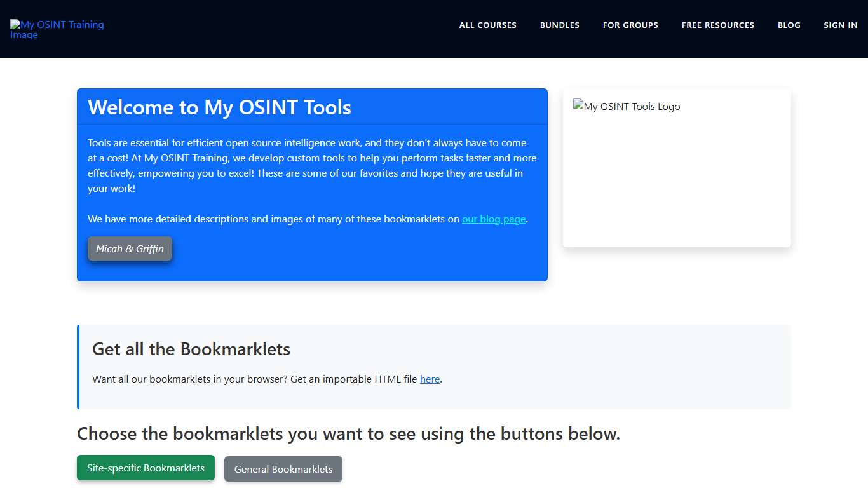Select FOR GROUPS in the top navigation

[630, 25]
